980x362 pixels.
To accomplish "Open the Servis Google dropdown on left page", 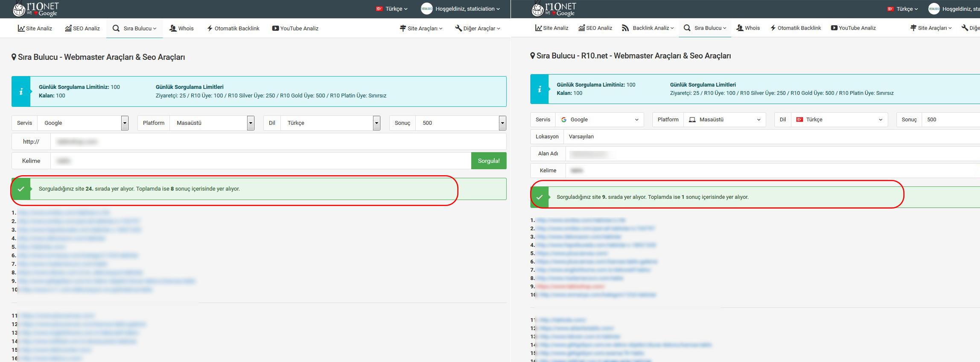I will pos(83,123).
